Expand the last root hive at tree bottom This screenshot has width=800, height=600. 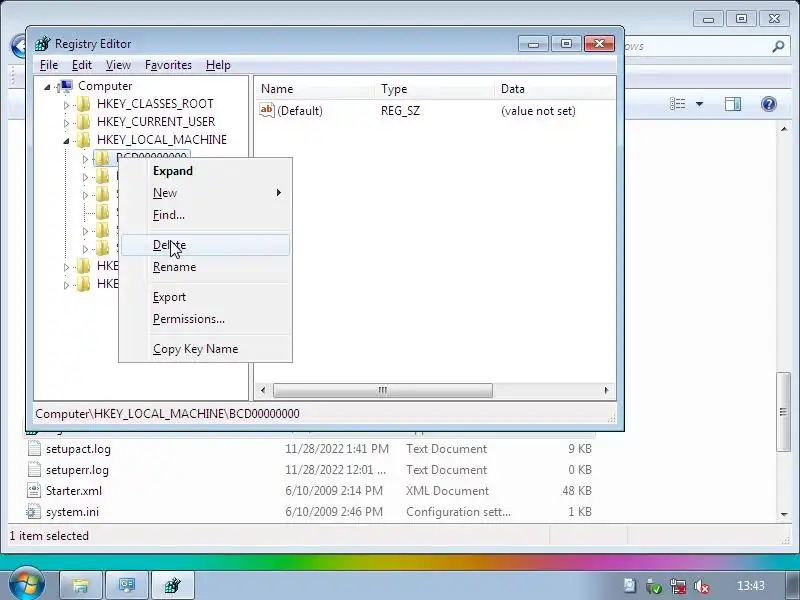[x=66, y=285]
